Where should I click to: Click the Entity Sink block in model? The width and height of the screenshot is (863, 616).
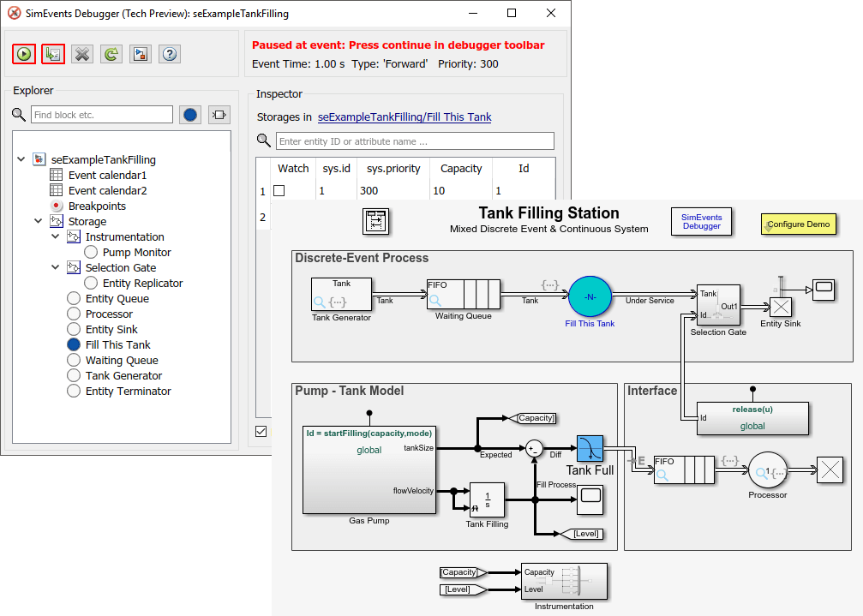[781, 308]
